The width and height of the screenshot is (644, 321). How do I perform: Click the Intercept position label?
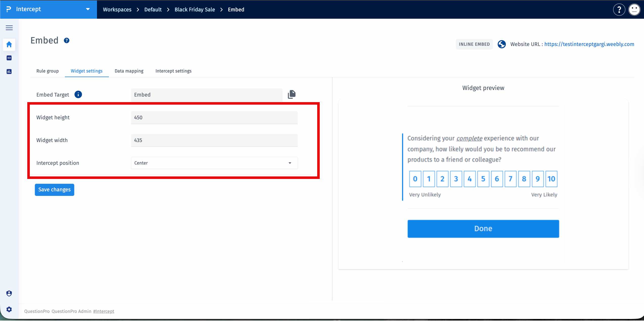pos(58,163)
